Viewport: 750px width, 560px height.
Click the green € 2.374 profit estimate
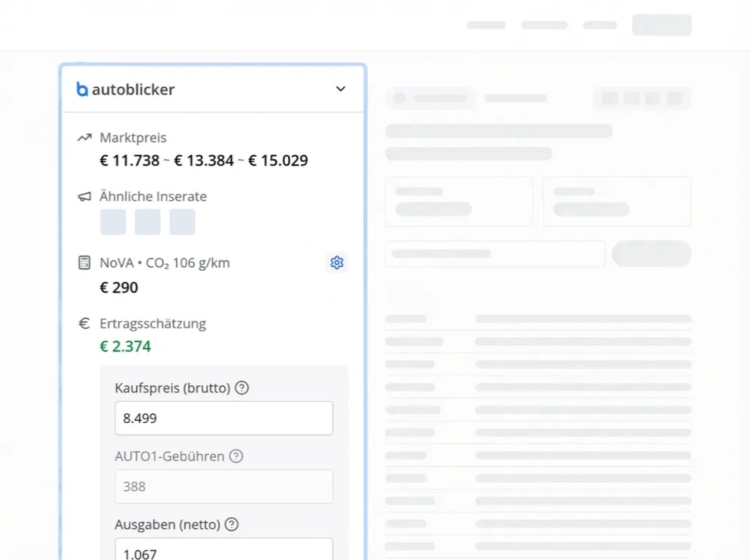(125, 346)
